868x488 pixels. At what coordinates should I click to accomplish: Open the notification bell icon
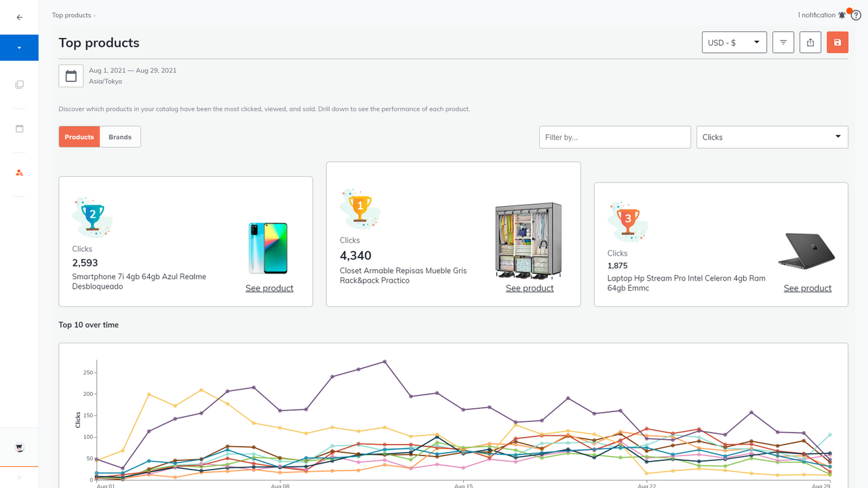(842, 14)
